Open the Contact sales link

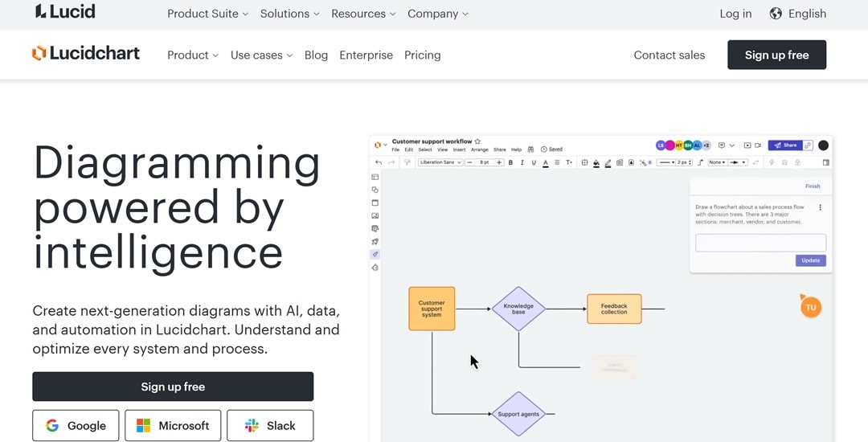tap(669, 55)
